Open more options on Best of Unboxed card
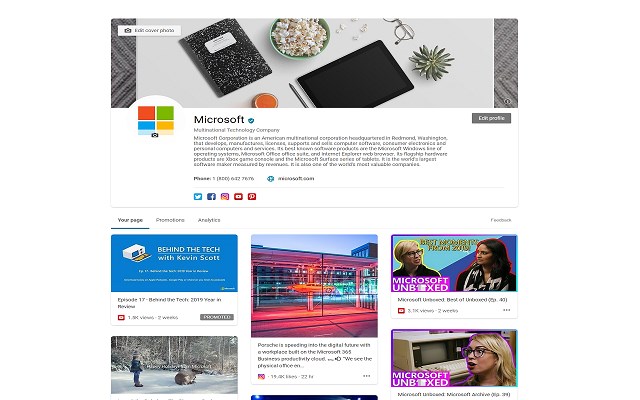640x400 pixels. (x=507, y=310)
